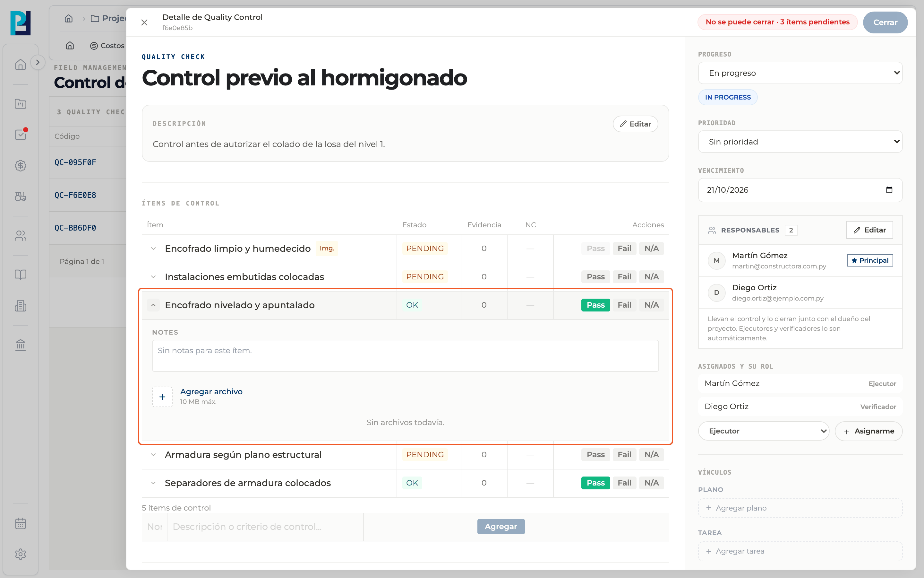Open the machinery icon in the sidebar

click(x=21, y=197)
